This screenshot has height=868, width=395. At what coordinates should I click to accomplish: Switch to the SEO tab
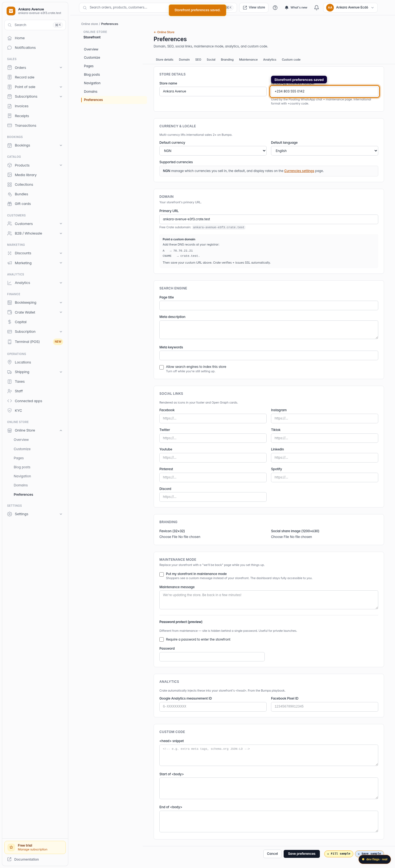click(198, 60)
